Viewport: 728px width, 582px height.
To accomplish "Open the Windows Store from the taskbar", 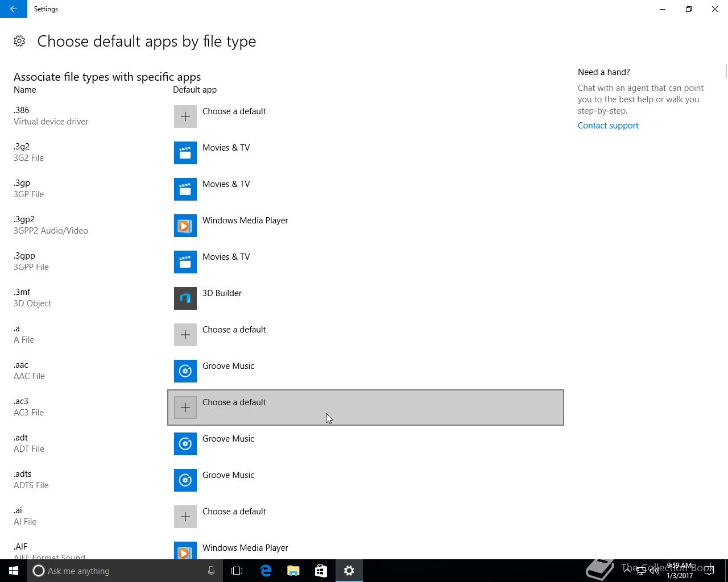I will click(321, 571).
